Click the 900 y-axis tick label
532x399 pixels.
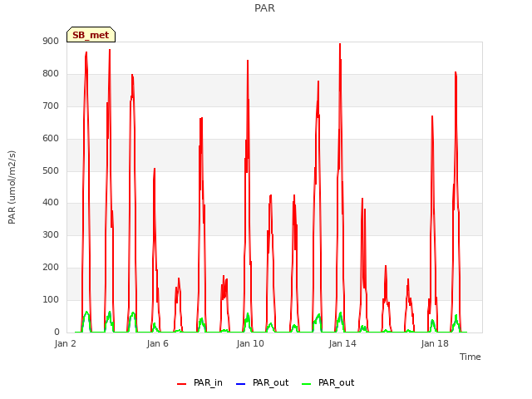51,41
